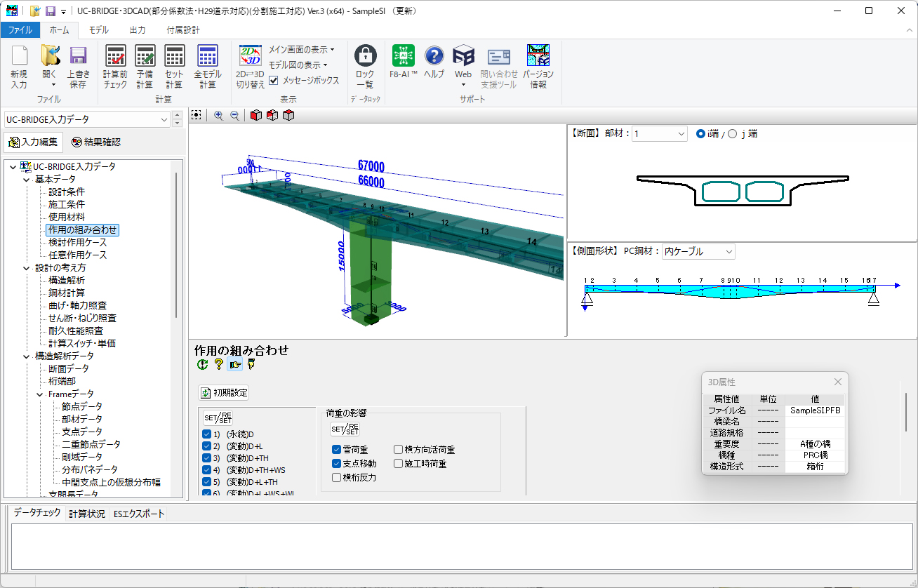The height and width of the screenshot is (588, 918).
Task: Select 断面データ in the tree
Action: click(68, 368)
